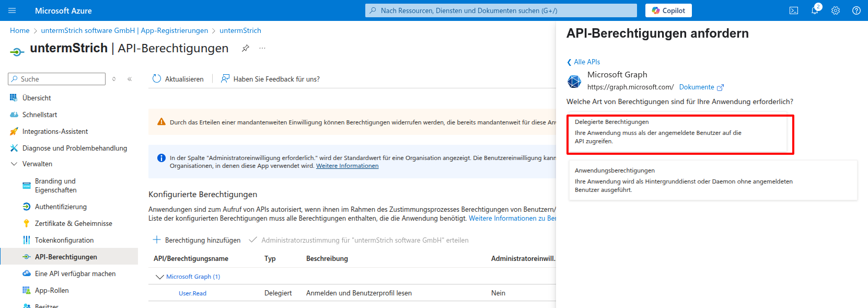Image resolution: width=868 pixels, height=308 pixels.
Task: Click the help question mark icon
Action: click(856, 10)
